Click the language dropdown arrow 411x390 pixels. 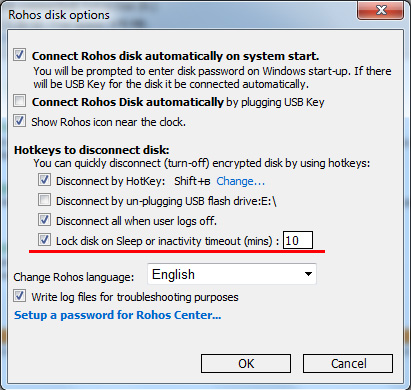click(308, 274)
